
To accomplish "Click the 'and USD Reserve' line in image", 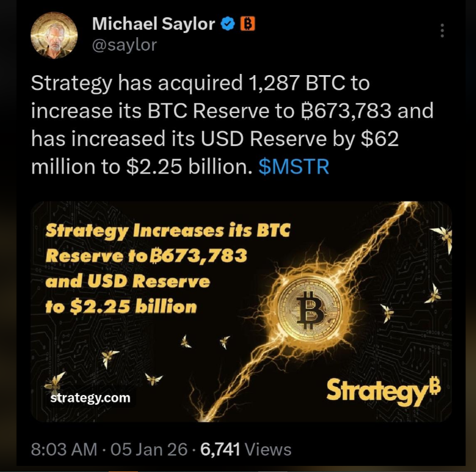I will point(128,281).
